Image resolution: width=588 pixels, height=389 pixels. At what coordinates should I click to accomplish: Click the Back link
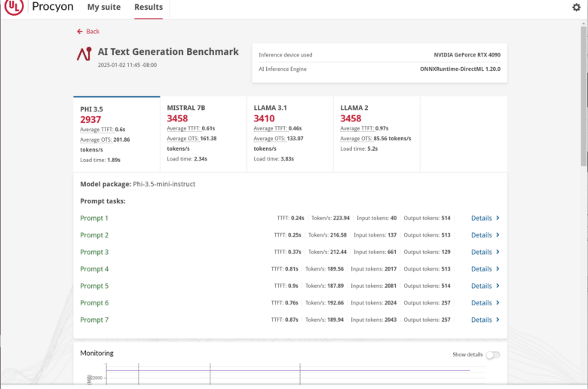(93, 32)
